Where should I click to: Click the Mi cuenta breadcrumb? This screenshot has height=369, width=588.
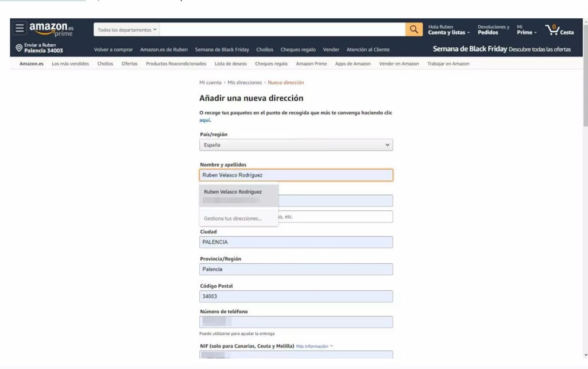click(210, 83)
